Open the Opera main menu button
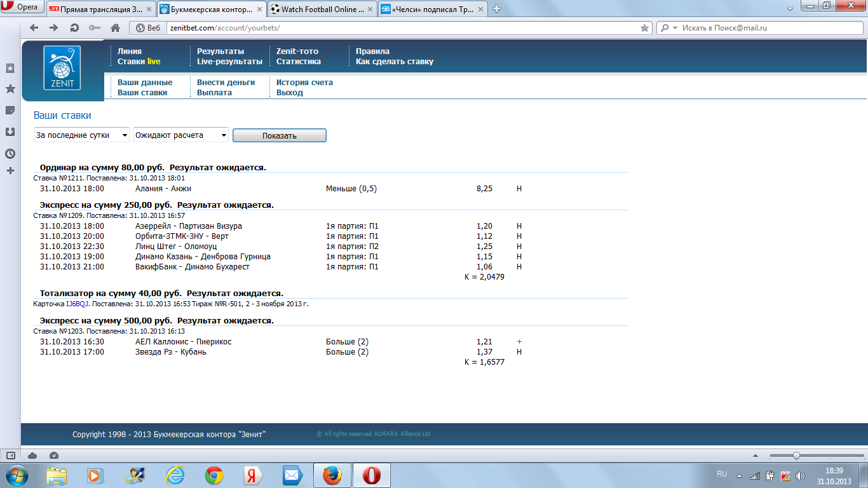Viewport: 868px width, 488px height. [x=22, y=7]
